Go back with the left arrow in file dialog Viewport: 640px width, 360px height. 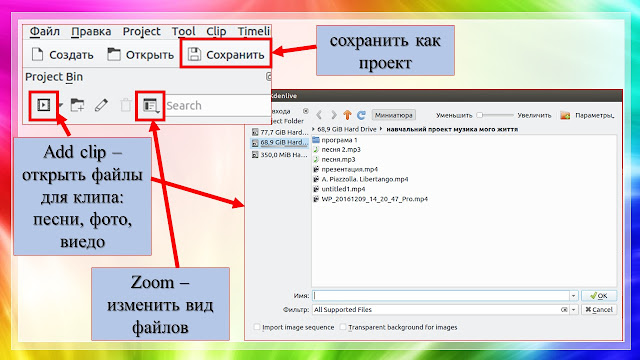click(x=320, y=115)
